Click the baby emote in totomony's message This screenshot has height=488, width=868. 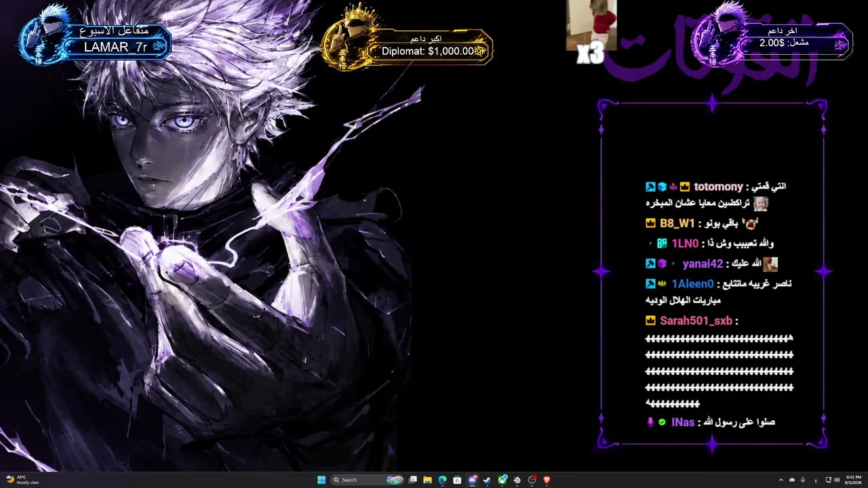(x=760, y=203)
